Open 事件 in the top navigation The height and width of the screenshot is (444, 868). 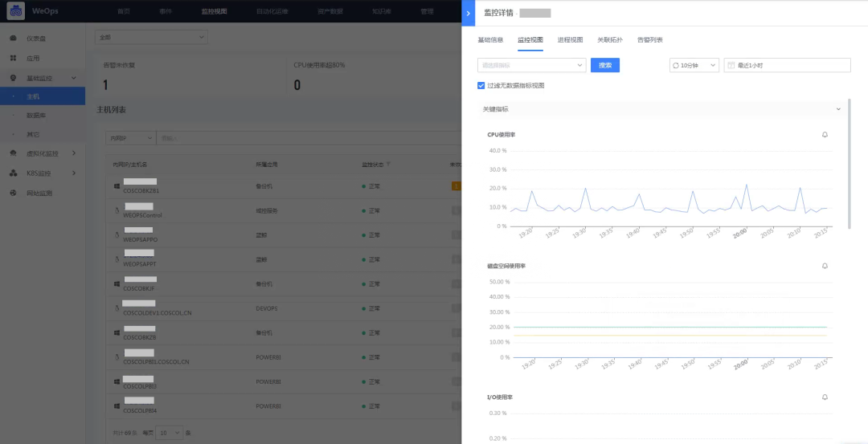pos(166,11)
